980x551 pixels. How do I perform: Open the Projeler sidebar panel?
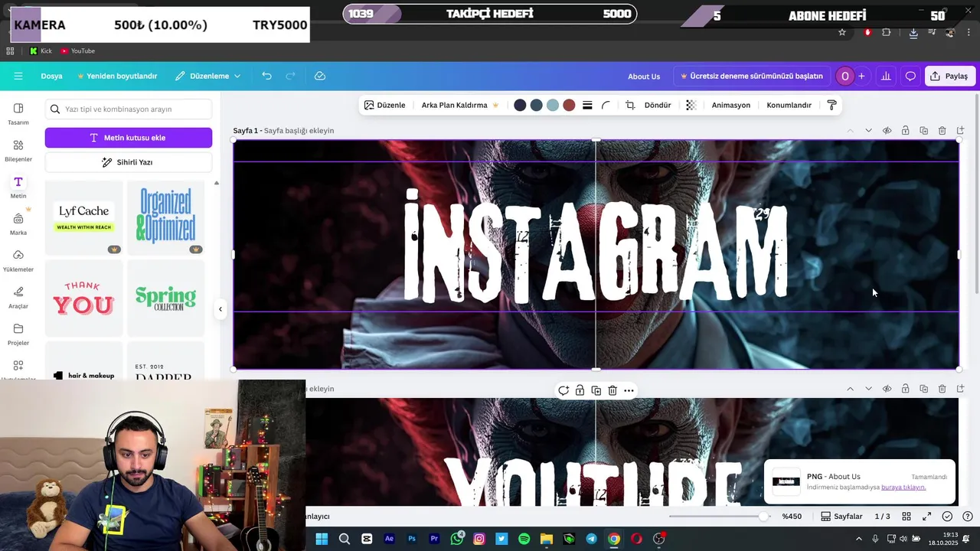pyautogui.click(x=18, y=334)
